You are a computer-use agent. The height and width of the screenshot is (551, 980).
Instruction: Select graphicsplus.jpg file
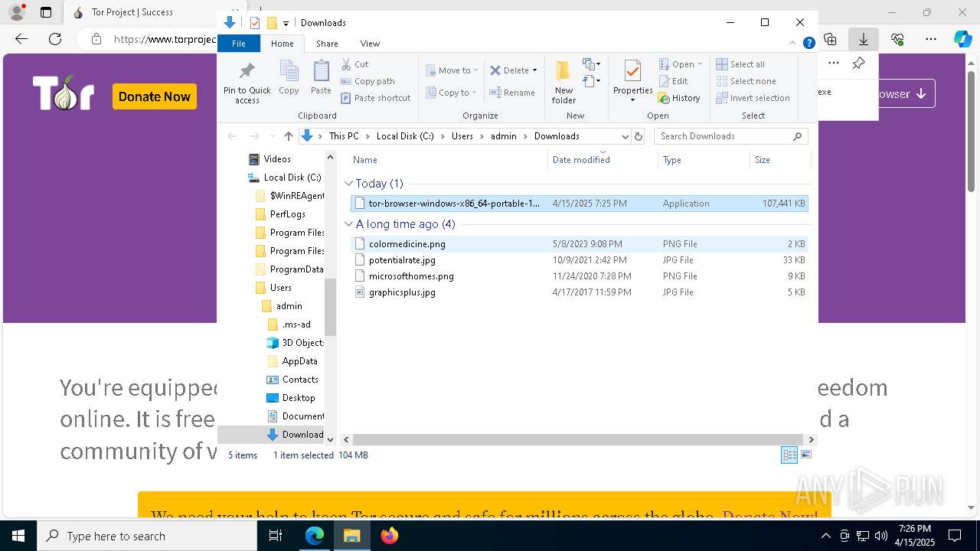click(x=580, y=292)
